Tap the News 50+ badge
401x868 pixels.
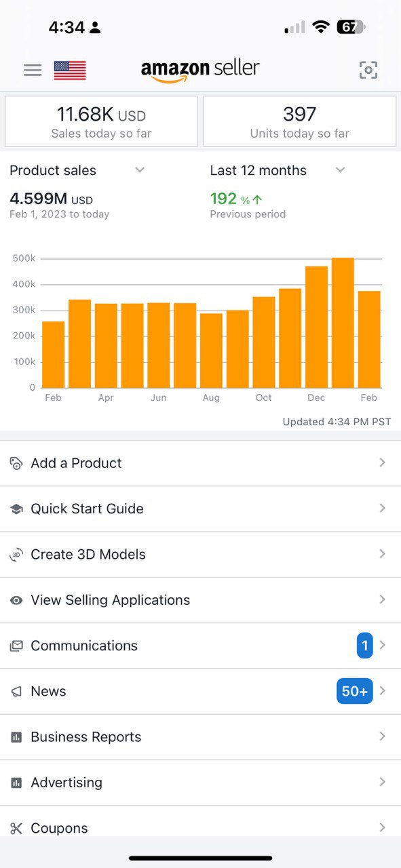tap(355, 691)
